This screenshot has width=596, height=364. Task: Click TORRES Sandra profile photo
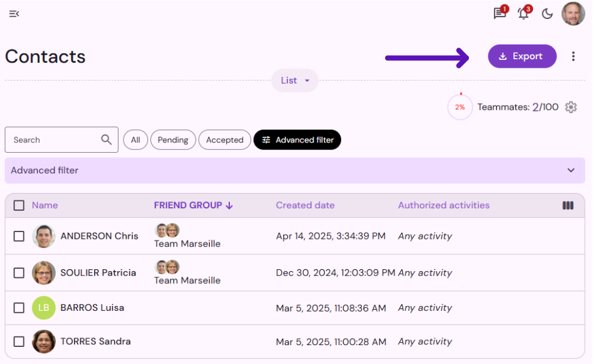44,341
